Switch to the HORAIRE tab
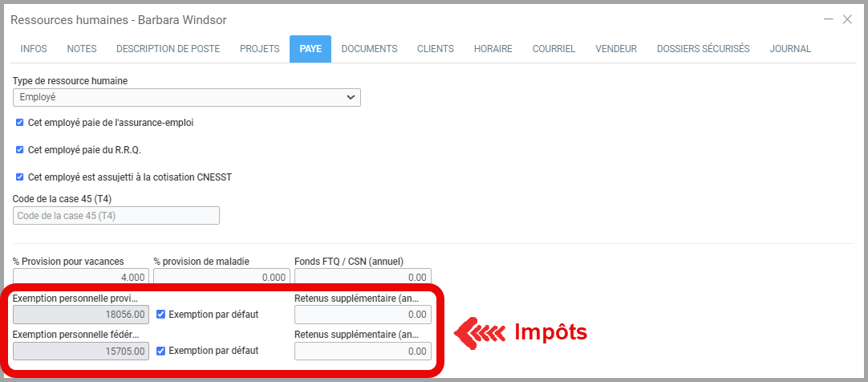This screenshot has width=868, height=382. 493,49
